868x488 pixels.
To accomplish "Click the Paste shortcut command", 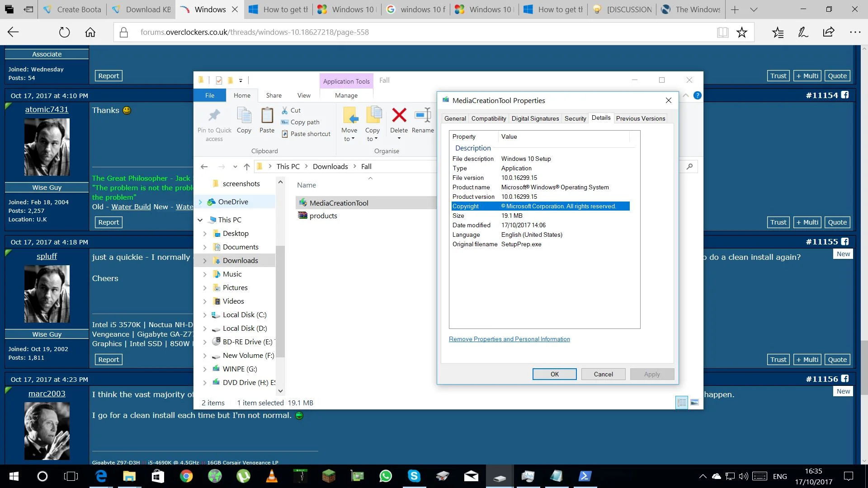I will coord(306,134).
